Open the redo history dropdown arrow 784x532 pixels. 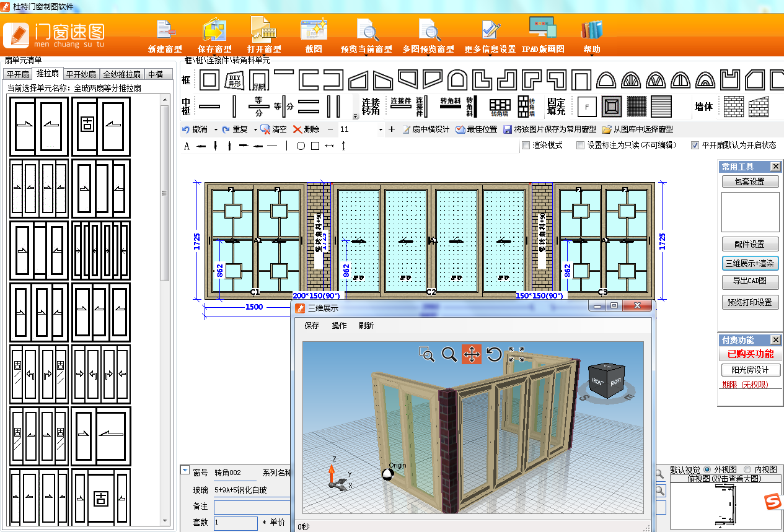[255, 129]
